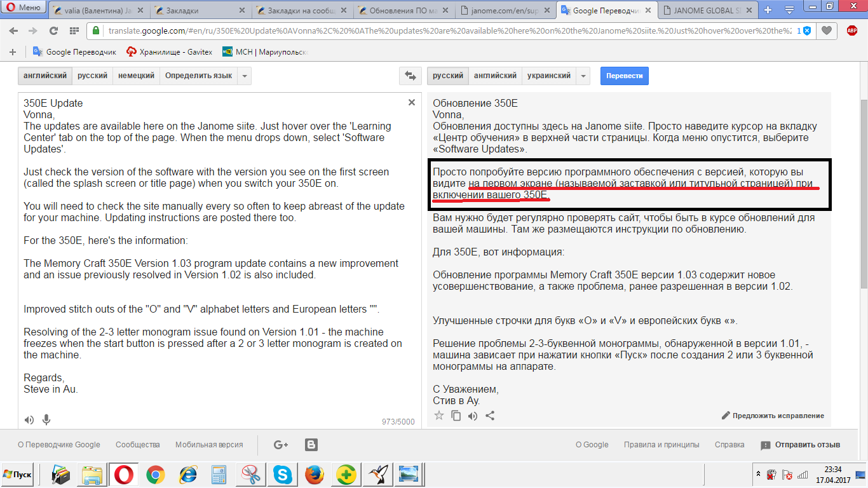Open the Google Переводчик bookmark
Screen dimensions: 868x488
pos(75,52)
